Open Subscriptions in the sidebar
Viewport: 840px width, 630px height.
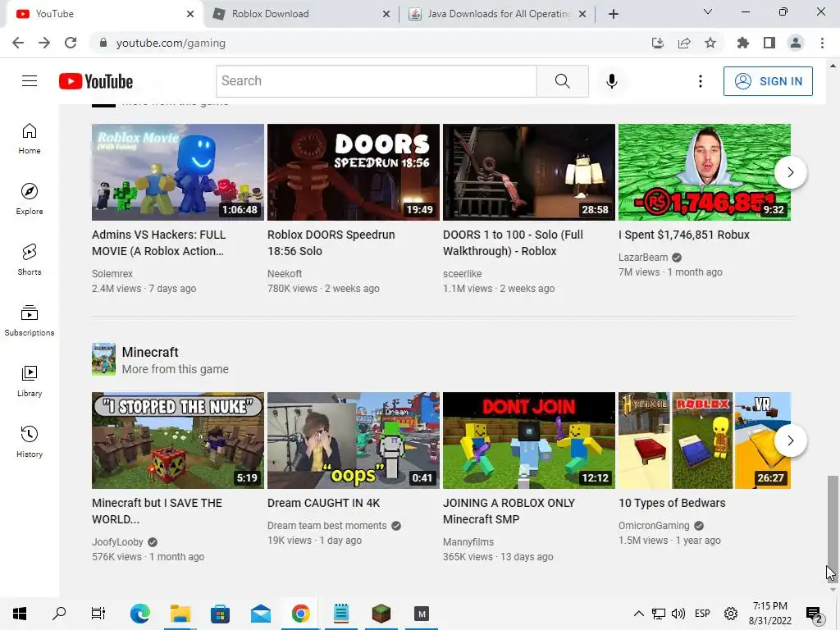coord(30,321)
